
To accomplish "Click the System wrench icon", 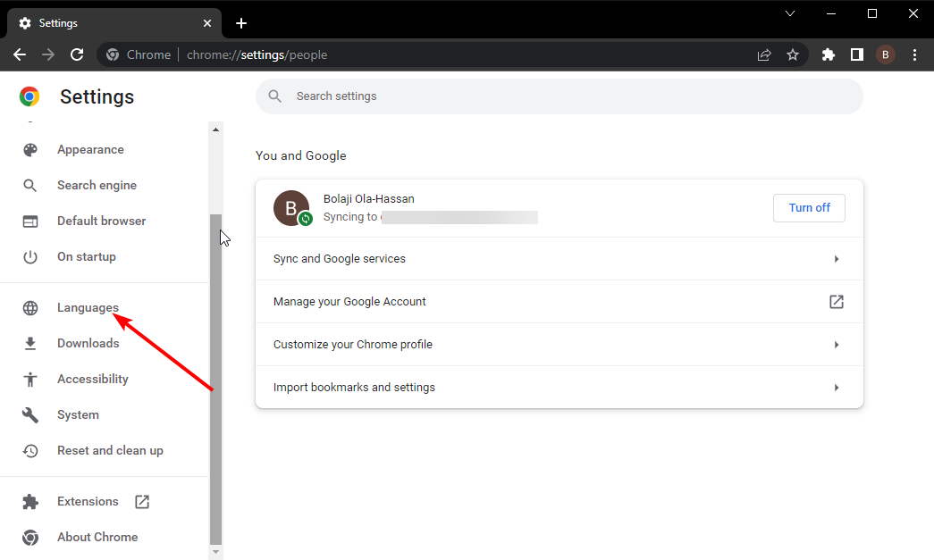I will coord(30,414).
